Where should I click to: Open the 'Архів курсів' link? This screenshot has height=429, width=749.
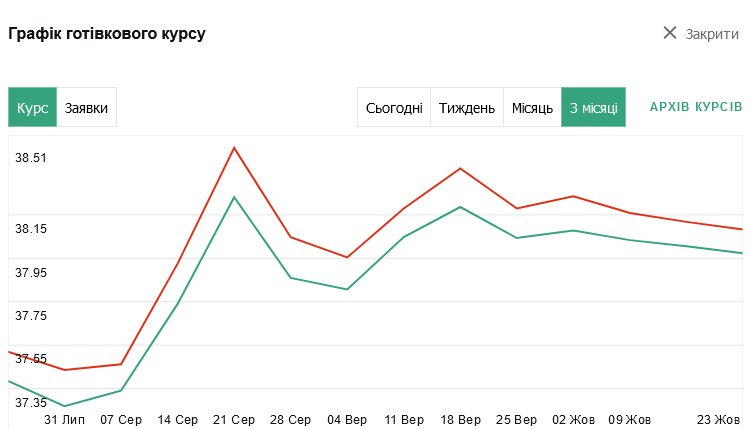coord(696,107)
